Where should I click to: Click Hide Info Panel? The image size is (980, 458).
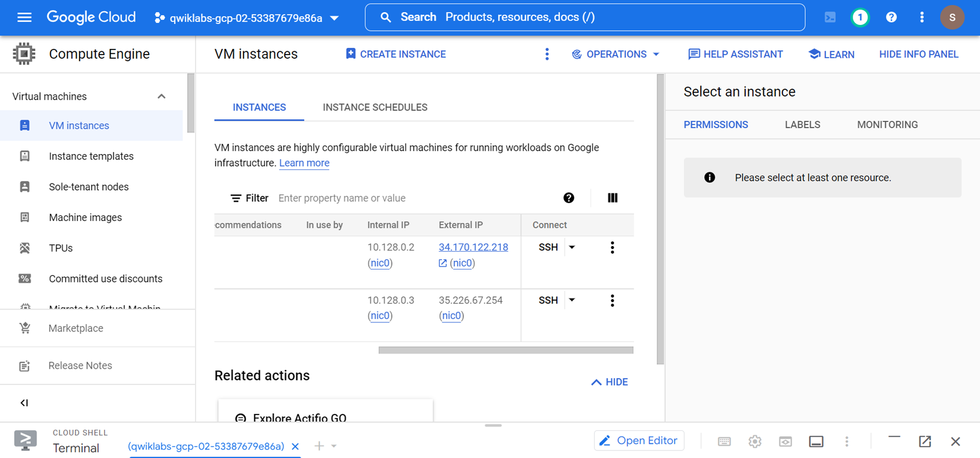[x=919, y=54]
